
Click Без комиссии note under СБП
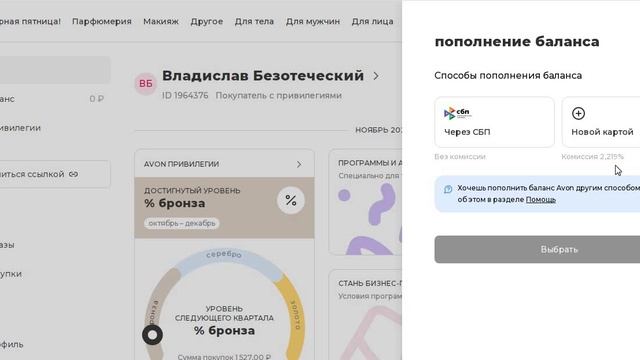[x=460, y=157]
